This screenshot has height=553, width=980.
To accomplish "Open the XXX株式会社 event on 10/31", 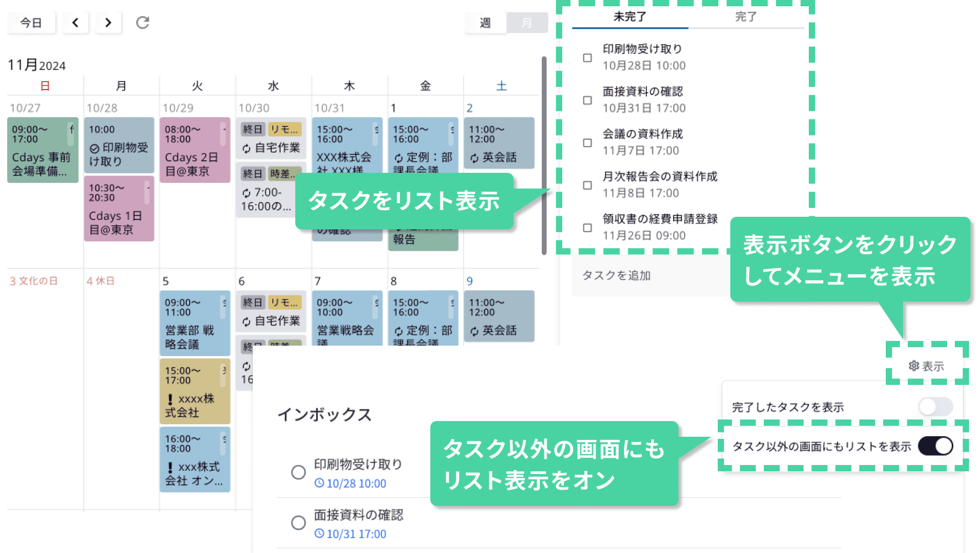I will click(347, 146).
